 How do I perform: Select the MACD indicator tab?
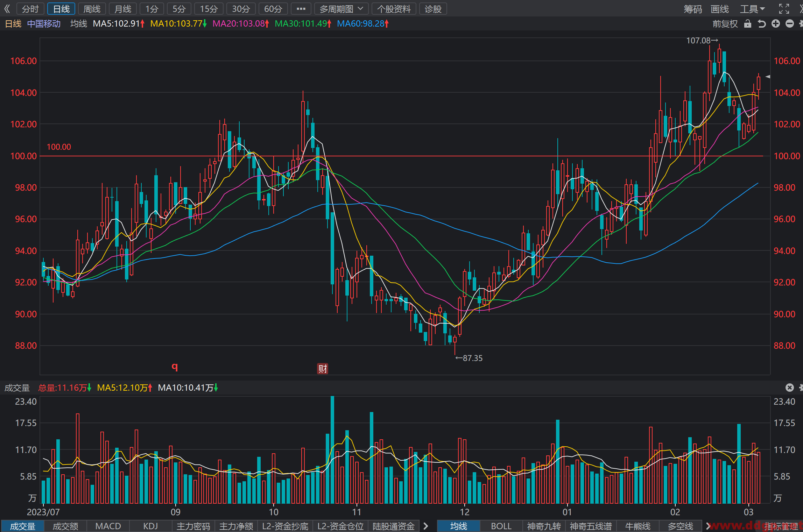pyautogui.click(x=108, y=526)
